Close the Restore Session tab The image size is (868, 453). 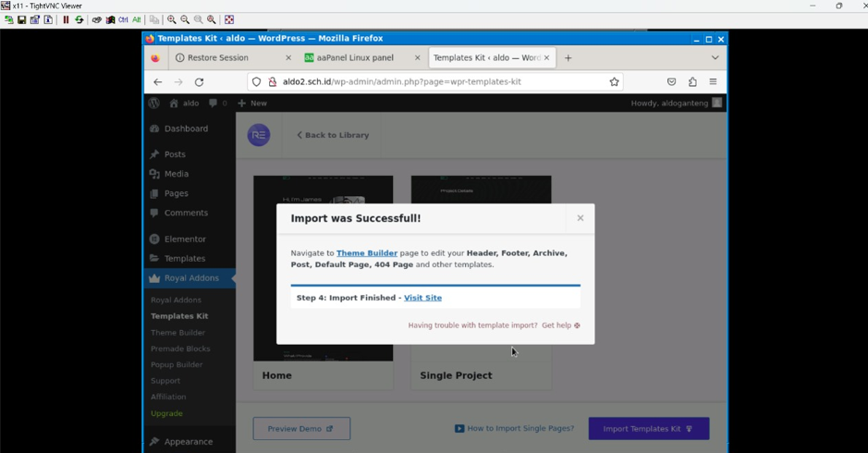(x=288, y=57)
